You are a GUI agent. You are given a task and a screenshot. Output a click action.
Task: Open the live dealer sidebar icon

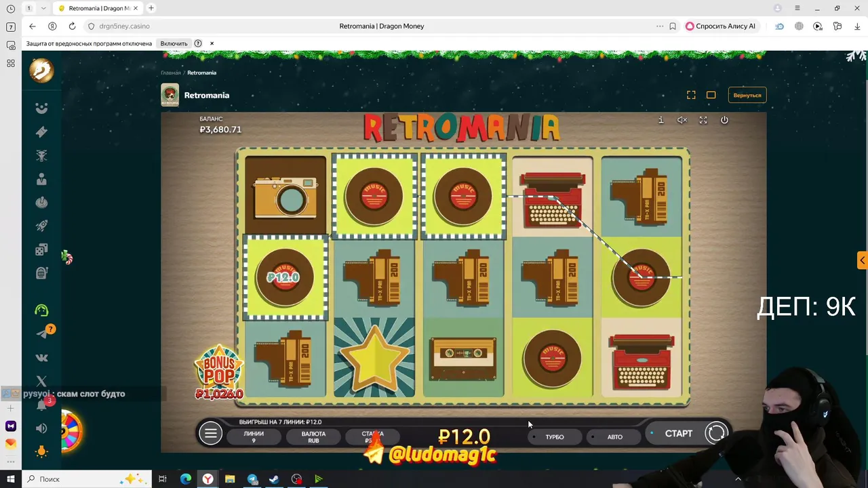41,179
